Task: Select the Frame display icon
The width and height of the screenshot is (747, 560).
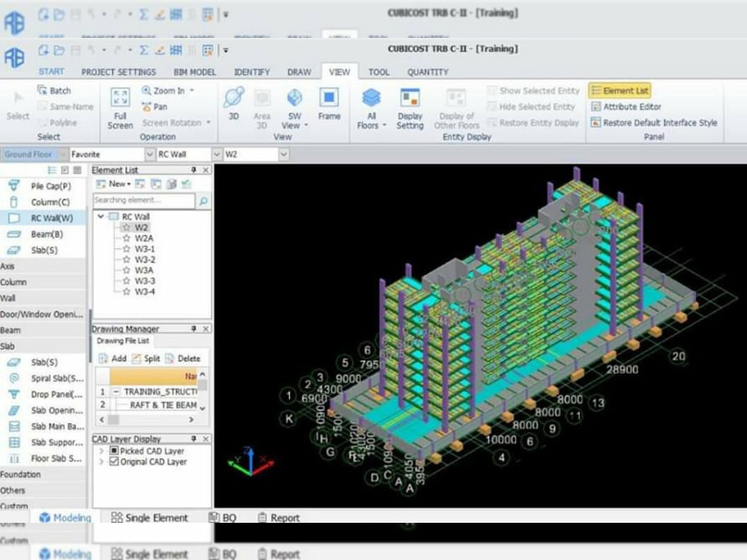Action: pos(329,98)
